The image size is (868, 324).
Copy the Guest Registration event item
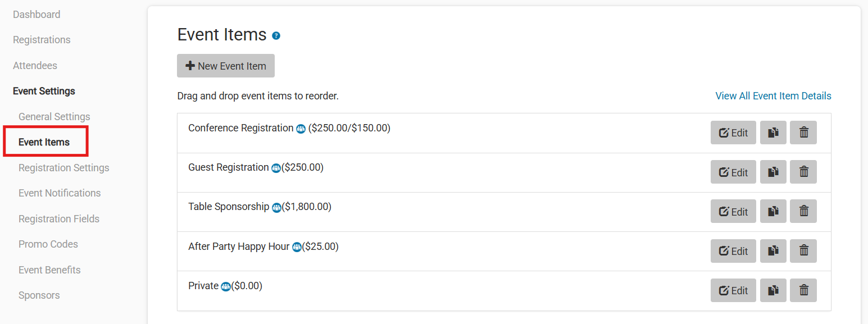click(x=773, y=172)
